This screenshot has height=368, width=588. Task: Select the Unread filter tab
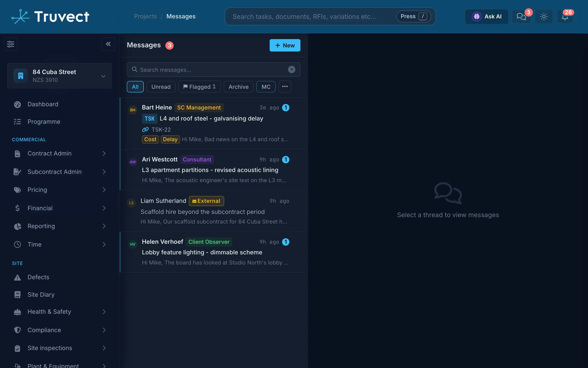161,87
